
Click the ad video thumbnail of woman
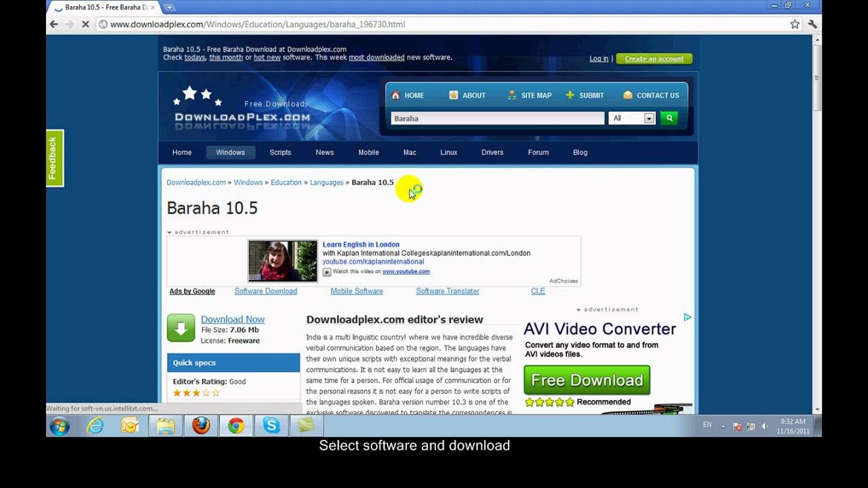(283, 261)
